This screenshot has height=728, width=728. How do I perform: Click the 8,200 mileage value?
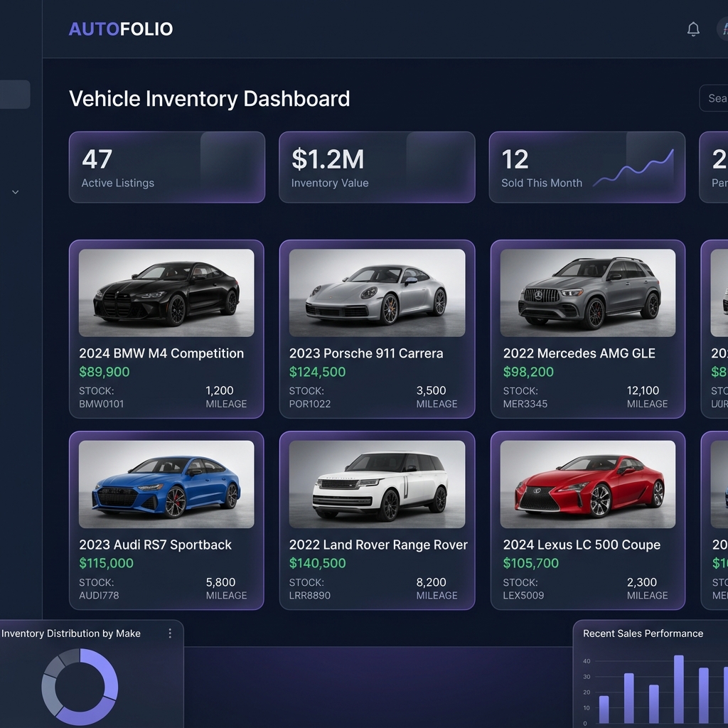pyautogui.click(x=431, y=582)
